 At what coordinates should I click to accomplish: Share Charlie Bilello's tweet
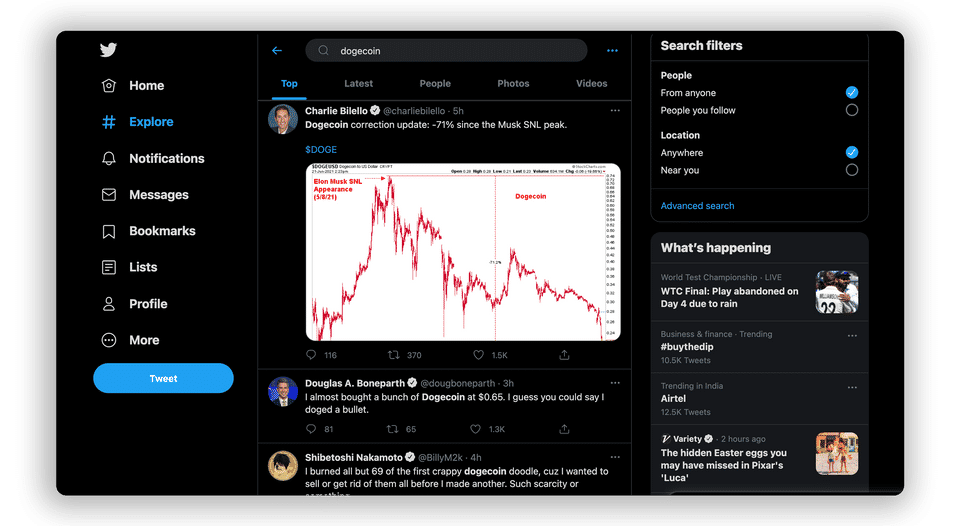point(564,355)
